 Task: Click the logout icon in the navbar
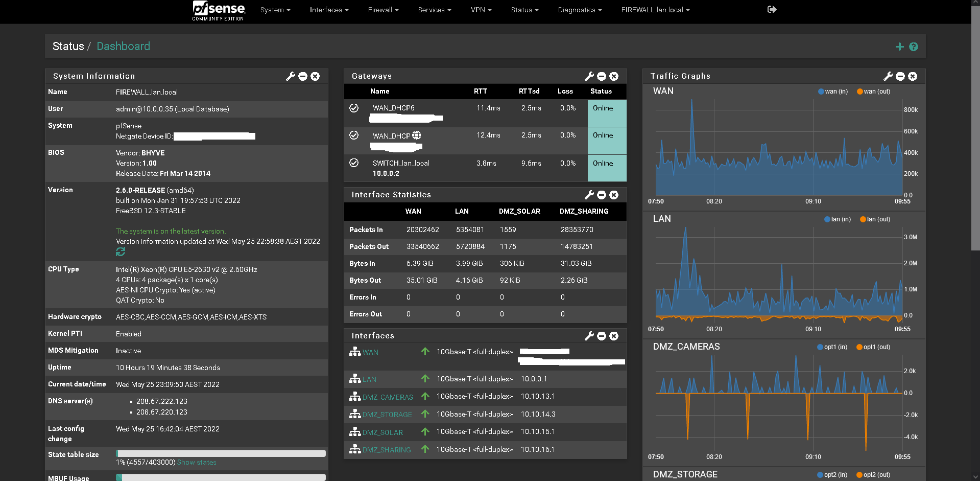pyautogui.click(x=772, y=9)
